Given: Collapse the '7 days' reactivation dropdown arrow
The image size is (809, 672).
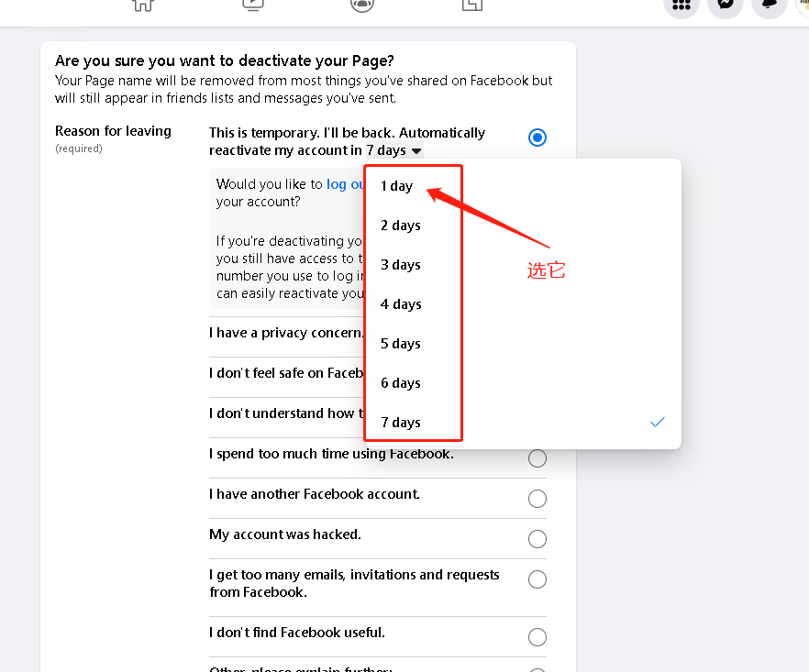Looking at the screenshot, I should pos(416,151).
